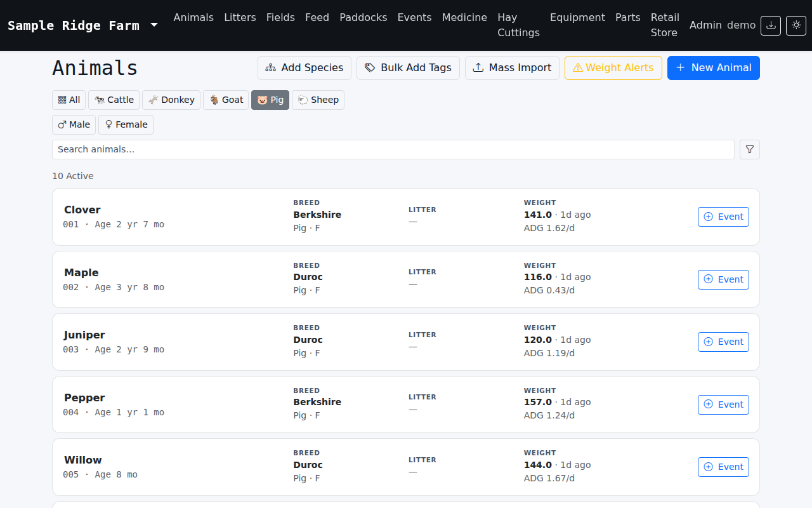Open the Admin link
Image resolution: width=812 pixels, height=508 pixels.
[705, 25]
